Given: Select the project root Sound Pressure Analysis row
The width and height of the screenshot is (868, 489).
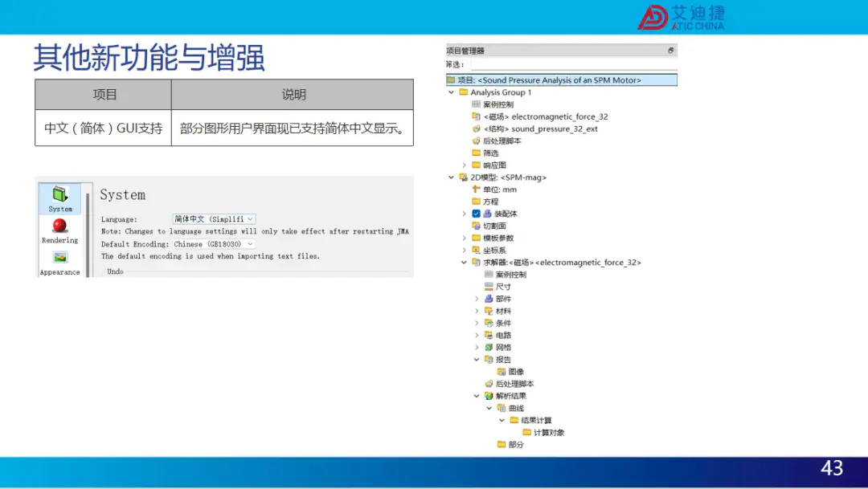Looking at the screenshot, I should (561, 80).
